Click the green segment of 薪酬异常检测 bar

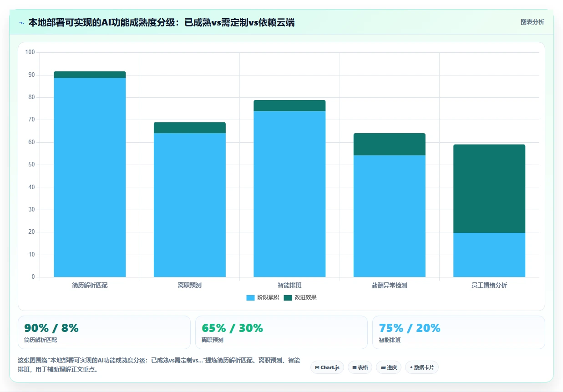pyautogui.click(x=390, y=144)
